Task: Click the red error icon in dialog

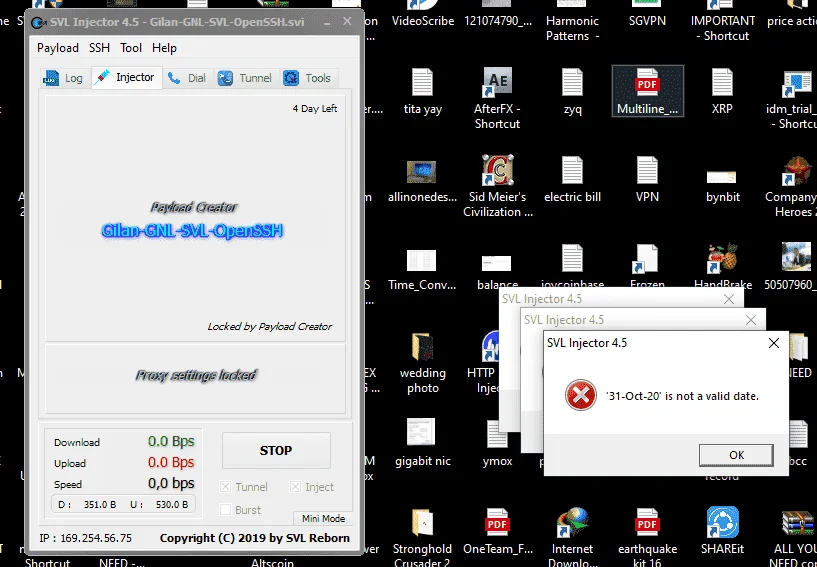Action: click(x=581, y=395)
